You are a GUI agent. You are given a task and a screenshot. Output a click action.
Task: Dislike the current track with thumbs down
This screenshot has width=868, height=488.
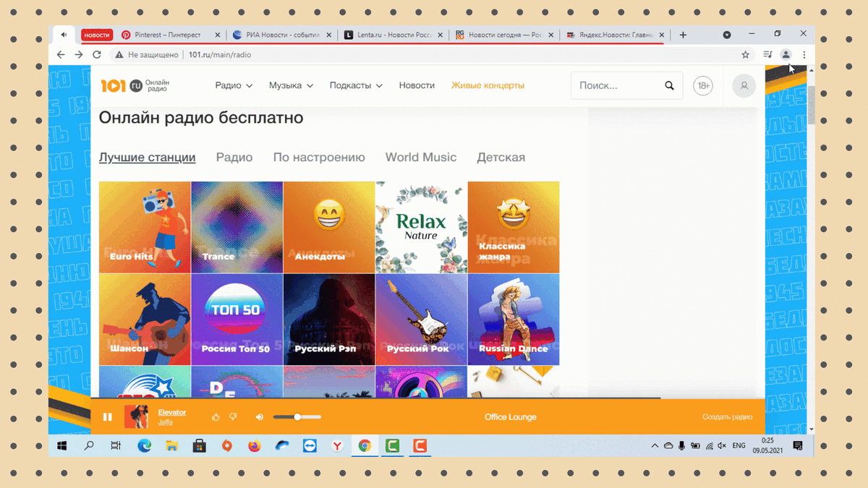(x=233, y=417)
